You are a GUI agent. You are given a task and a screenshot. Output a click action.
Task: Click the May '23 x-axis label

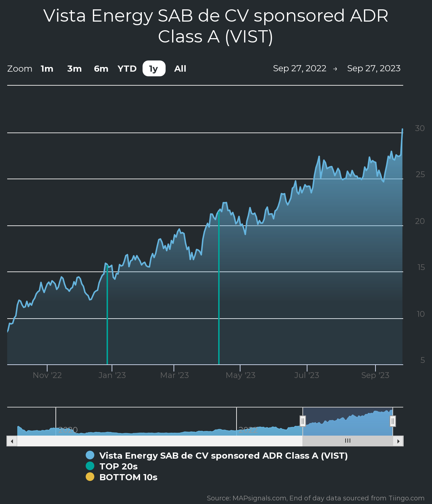pyautogui.click(x=240, y=375)
